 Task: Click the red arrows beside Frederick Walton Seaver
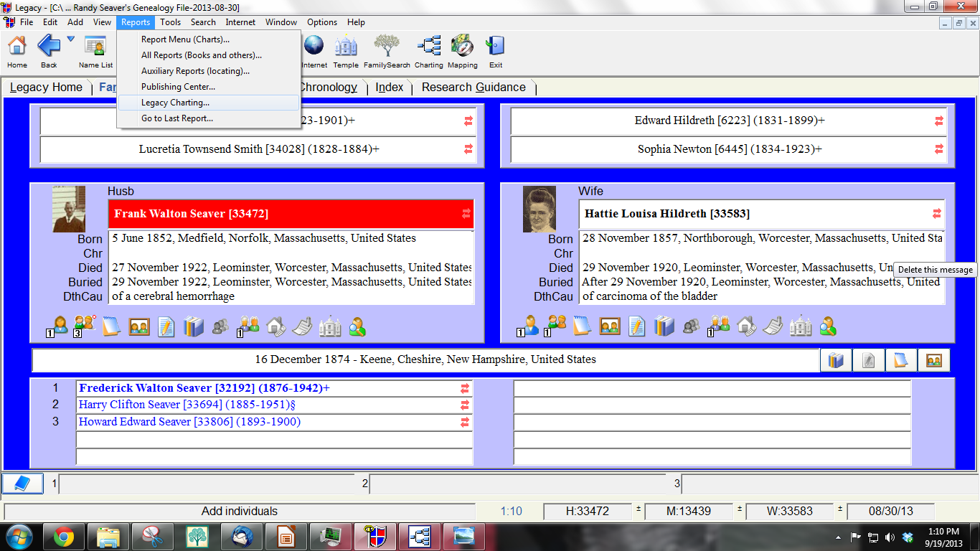(x=465, y=388)
